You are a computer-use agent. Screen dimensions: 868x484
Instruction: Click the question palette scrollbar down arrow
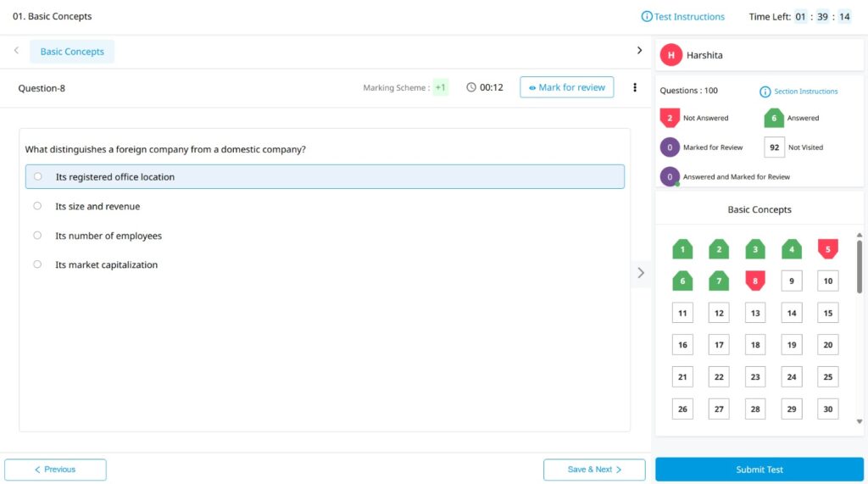click(860, 421)
